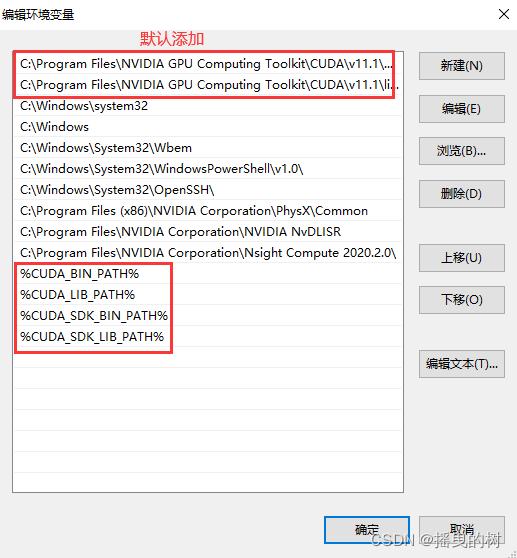
Task: Select the C:\Windows\system32 entry
Action: pyautogui.click(x=208, y=106)
